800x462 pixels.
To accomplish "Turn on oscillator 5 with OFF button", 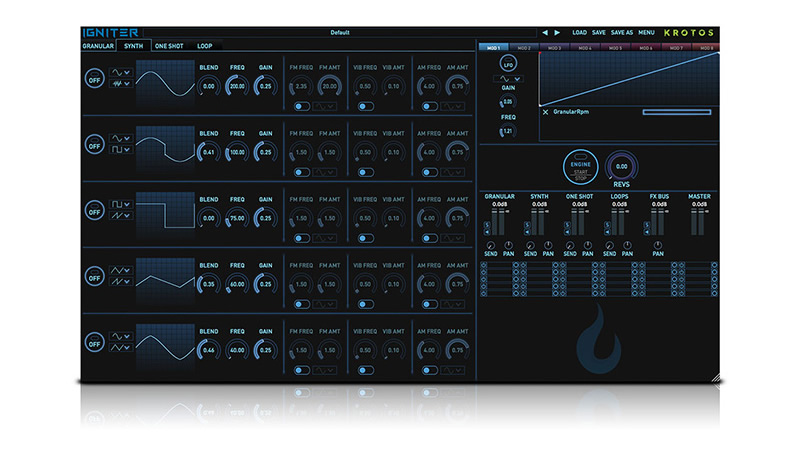I will [x=94, y=342].
